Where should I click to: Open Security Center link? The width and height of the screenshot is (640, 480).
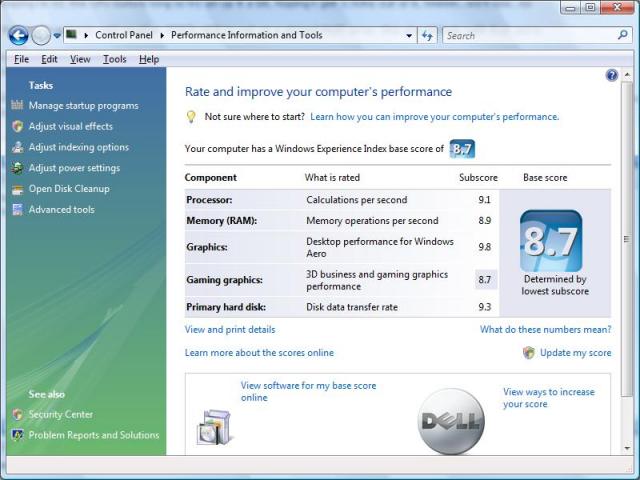coord(61,415)
